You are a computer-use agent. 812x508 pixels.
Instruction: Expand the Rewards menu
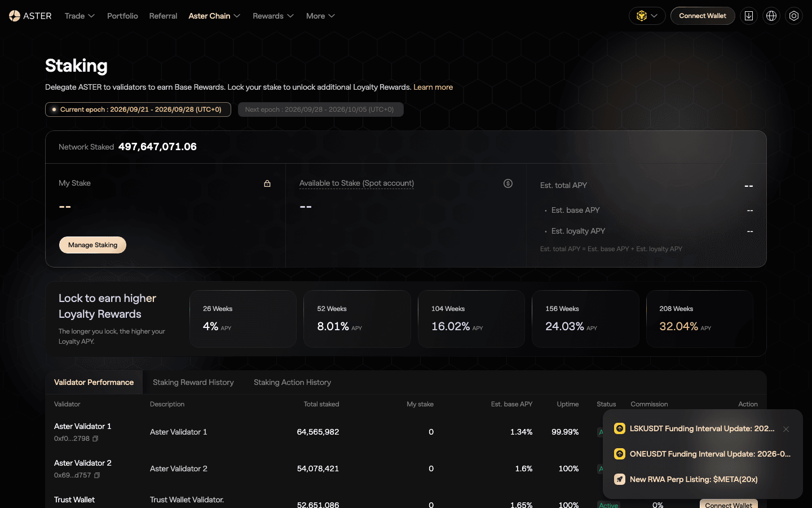pos(273,16)
